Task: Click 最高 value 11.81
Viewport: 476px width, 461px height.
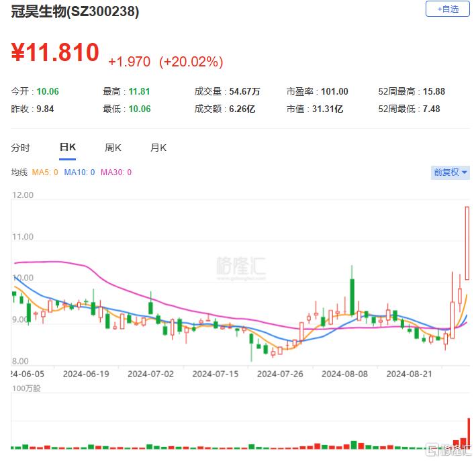Action: coord(139,91)
